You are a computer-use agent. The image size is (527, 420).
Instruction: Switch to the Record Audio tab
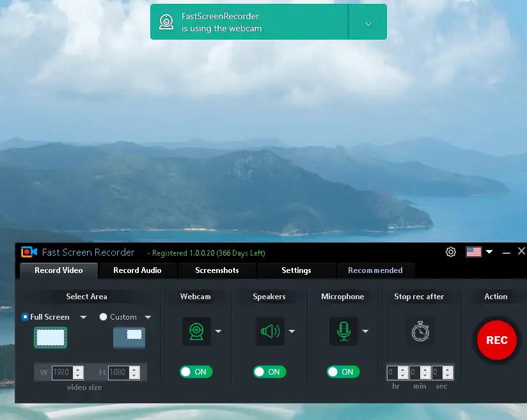[138, 270]
